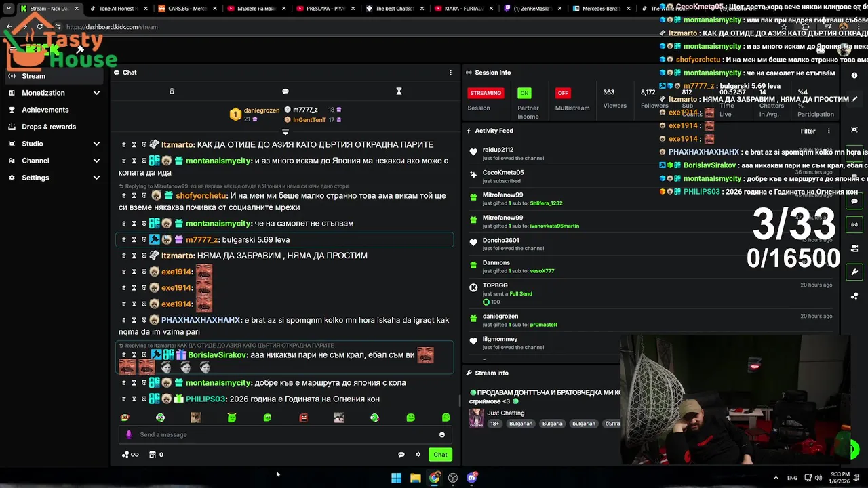
Task: Expand the Settings sidebar section
Action: coord(53,178)
